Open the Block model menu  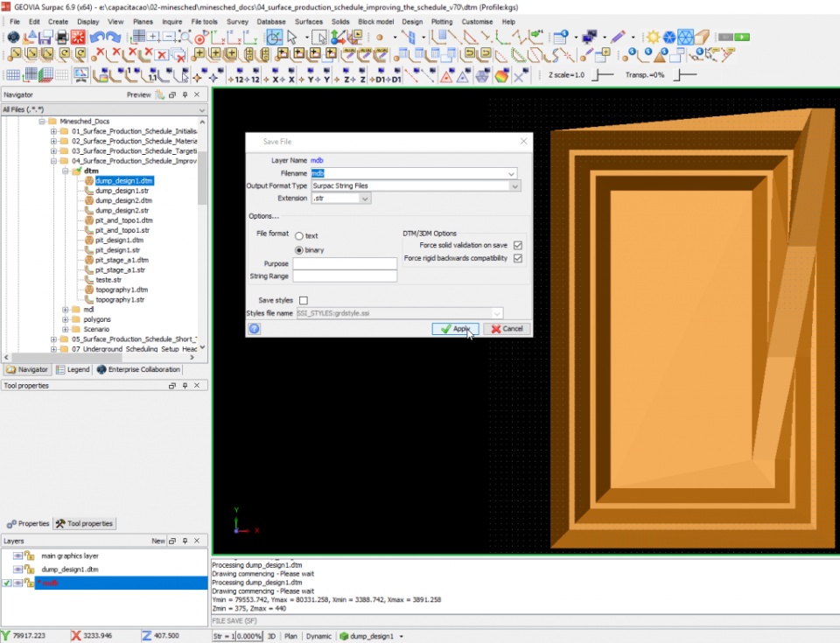(x=375, y=21)
